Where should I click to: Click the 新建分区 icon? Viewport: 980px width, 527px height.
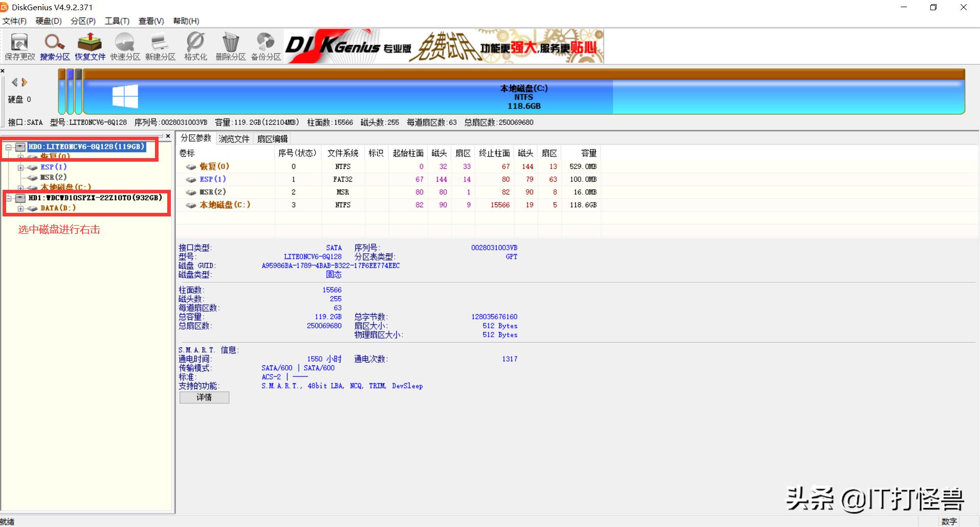pos(160,46)
